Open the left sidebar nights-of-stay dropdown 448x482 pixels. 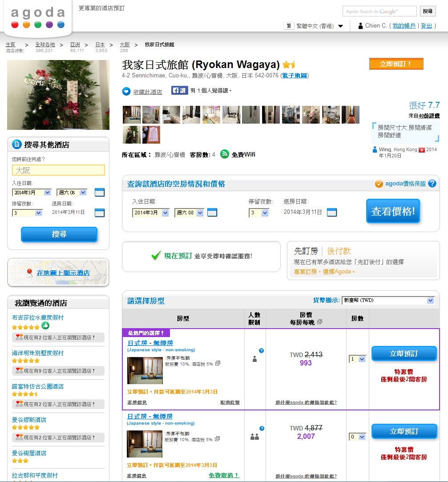[x=27, y=213]
